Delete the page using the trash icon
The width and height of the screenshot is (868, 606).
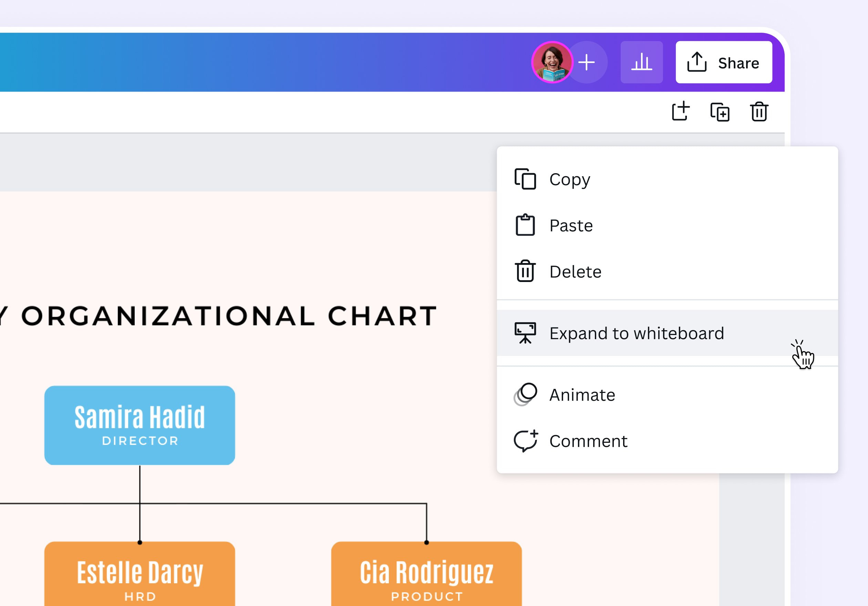coord(759,112)
